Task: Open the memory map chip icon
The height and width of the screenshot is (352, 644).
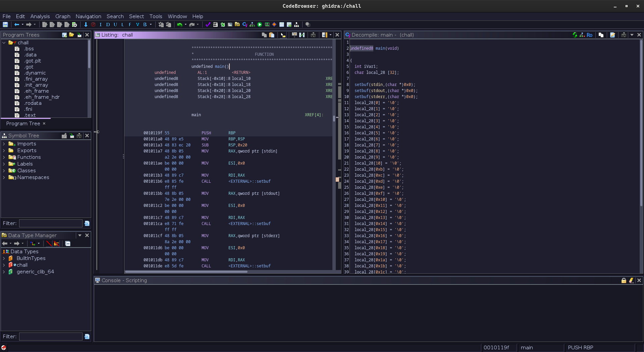Action: 267,25
